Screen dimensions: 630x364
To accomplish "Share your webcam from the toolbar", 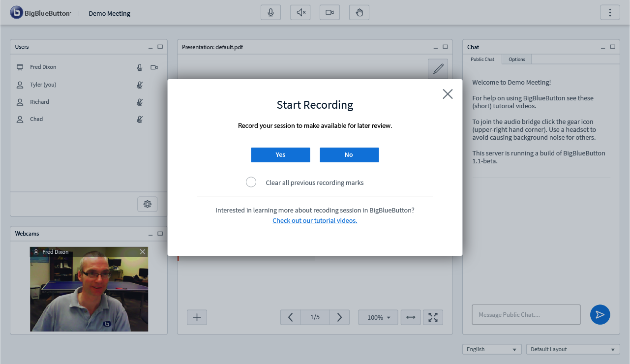I will (x=330, y=12).
